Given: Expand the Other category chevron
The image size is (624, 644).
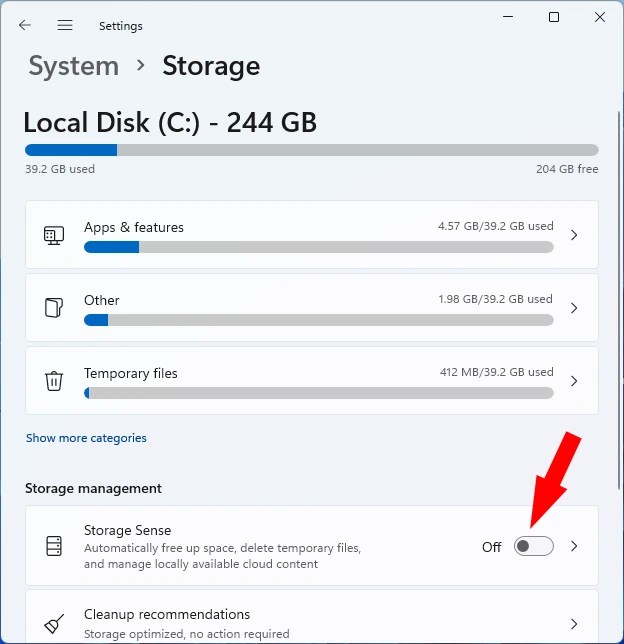Looking at the screenshot, I should [x=574, y=308].
